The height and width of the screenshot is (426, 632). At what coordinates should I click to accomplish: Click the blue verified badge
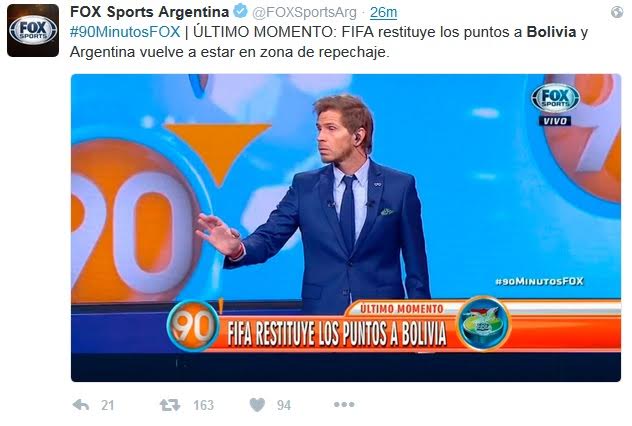(241, 11)
